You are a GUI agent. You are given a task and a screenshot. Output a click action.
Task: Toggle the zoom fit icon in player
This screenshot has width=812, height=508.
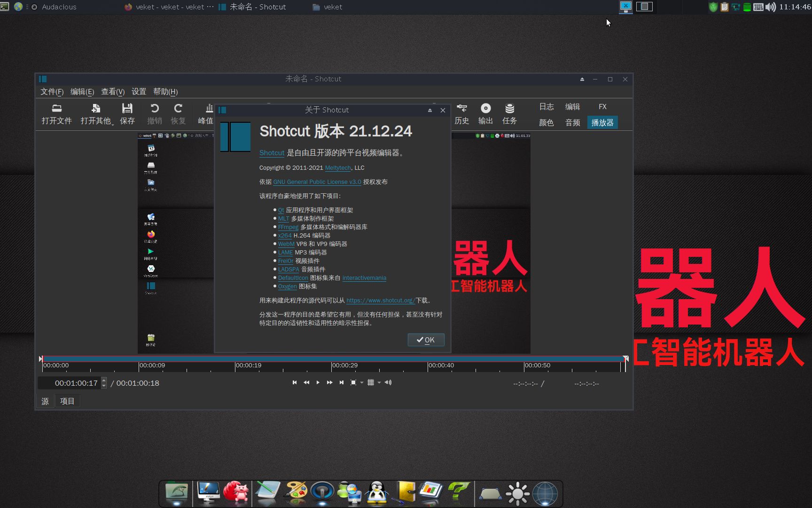pos(353,382)
